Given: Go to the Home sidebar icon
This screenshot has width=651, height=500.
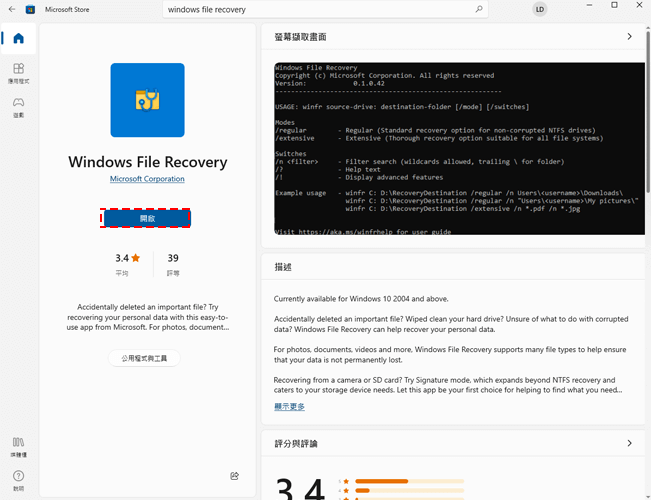Looking at the screenshot, I should tap(18, 39).
